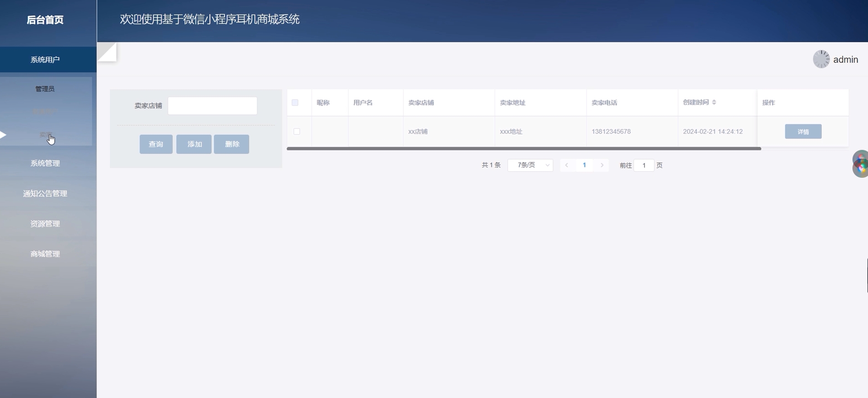Click the 详情 button for xx店铺
The width and height of the screenshot is (868, 398).
pyautogui.click(x=803, y=132)
